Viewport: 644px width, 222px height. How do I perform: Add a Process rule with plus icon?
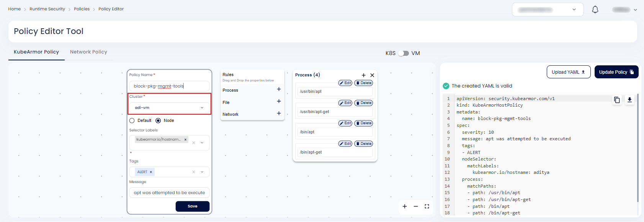[279, 89]
